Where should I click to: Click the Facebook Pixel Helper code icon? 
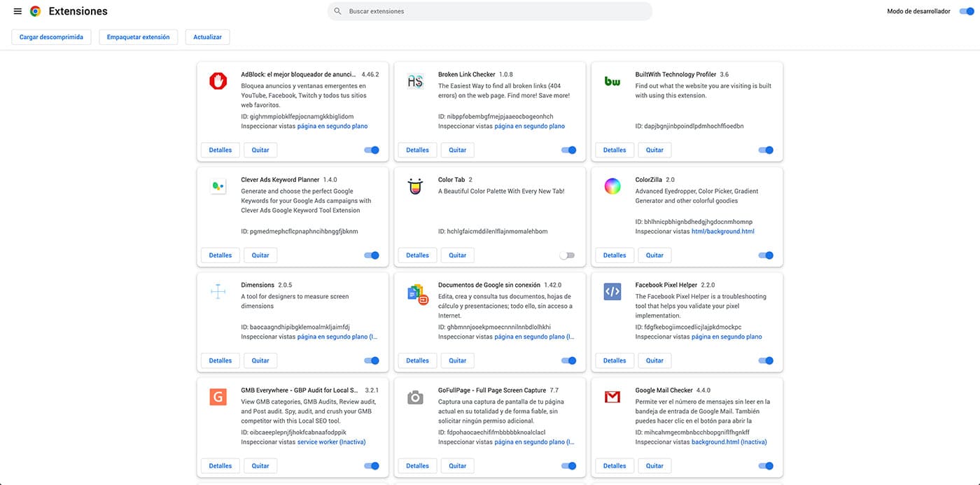click(x=612, y=292)
